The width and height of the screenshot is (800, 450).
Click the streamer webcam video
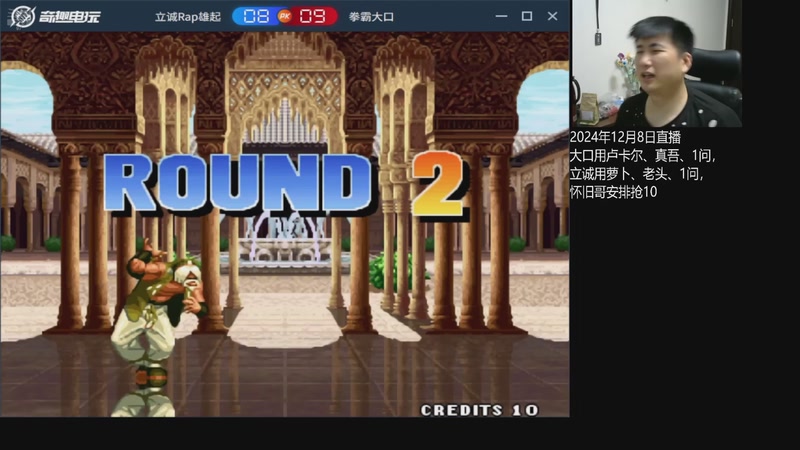656,63
